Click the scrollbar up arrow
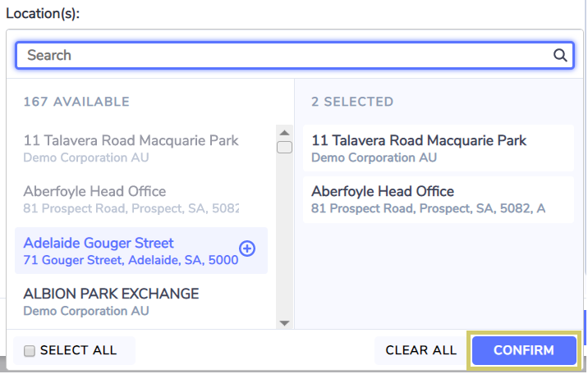The width and height of the screenshot is (588, 374). click(x=285, y=133)
